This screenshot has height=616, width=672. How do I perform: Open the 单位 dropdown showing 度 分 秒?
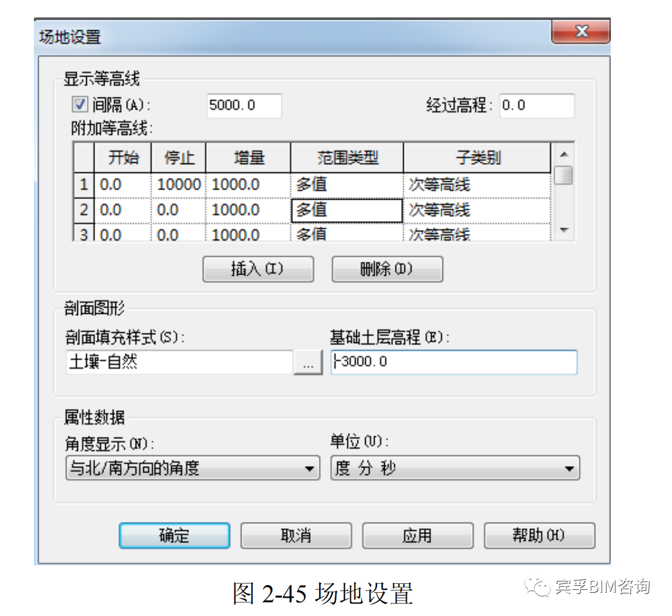click(x=455, y=468)
